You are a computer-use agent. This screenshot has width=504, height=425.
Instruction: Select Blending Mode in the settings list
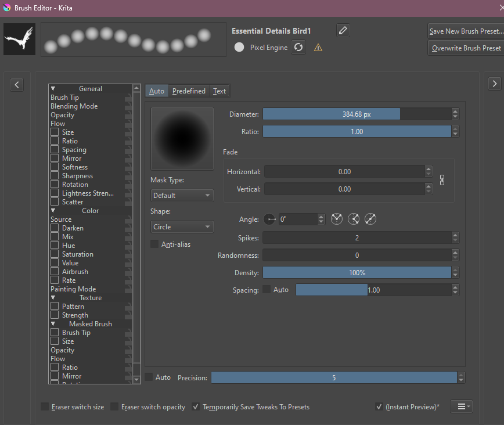click(x=74, y=106)
